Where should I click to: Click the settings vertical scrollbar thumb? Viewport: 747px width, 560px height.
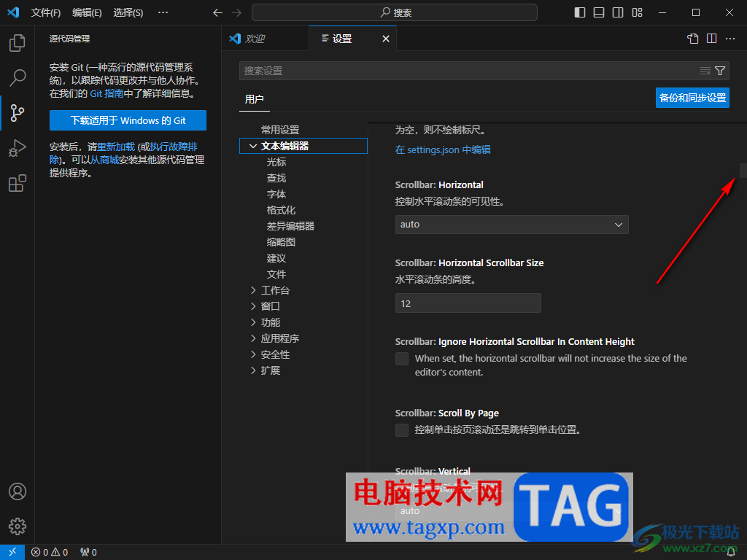[743, 170]
